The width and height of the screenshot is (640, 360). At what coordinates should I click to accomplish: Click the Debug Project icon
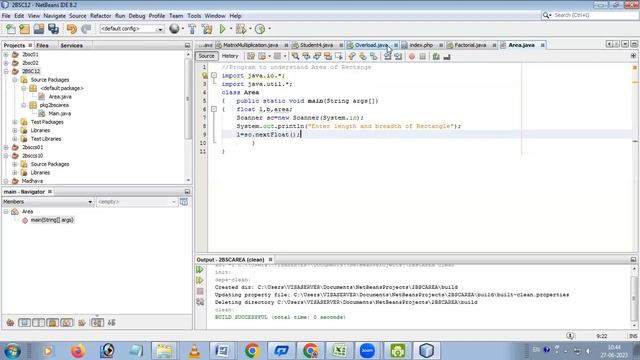pyautogui.click(x=240, y=29)
